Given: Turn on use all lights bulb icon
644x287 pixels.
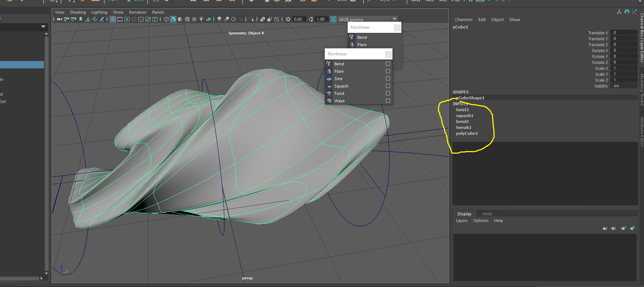Looking at the screenshot, I should coord(201,19).
